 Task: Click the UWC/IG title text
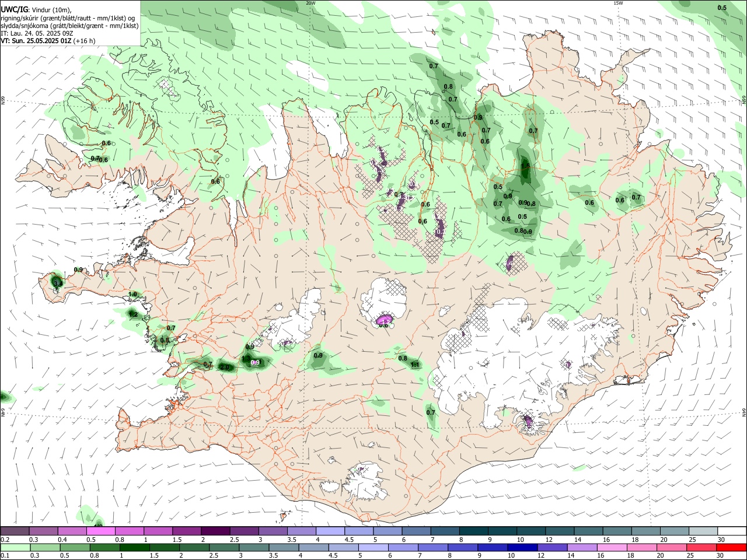pos(14,10)
